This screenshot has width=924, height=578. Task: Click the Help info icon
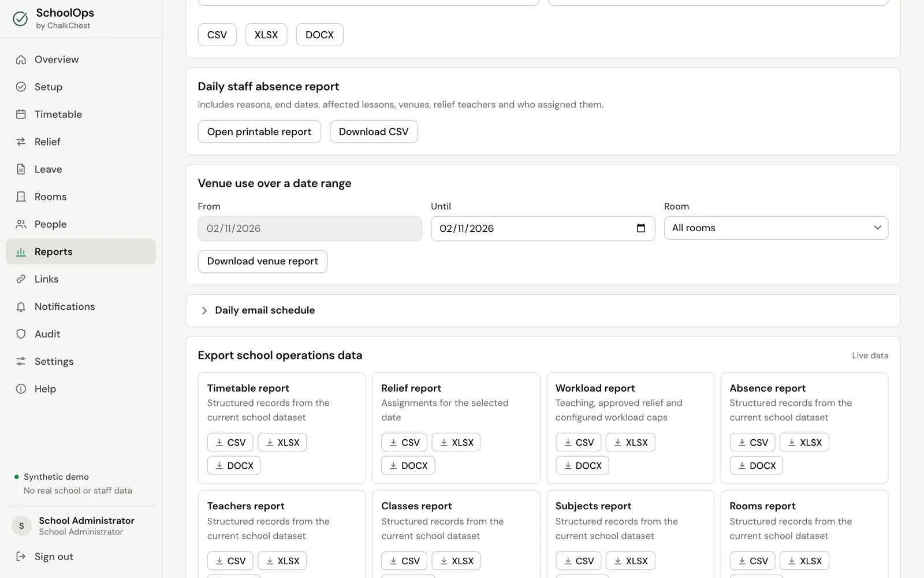pyautogui.click(x=21, y=389)
